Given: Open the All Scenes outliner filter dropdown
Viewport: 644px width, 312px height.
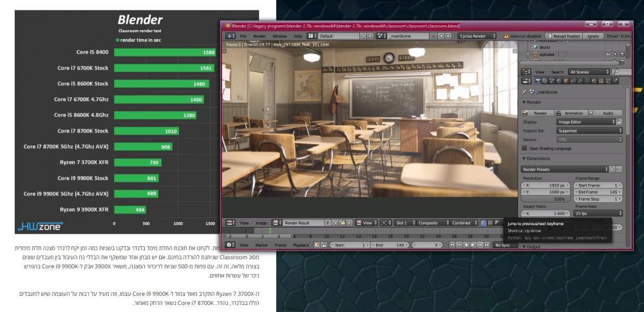Looking at the screenshot, I should pyautogui.click(x=589, y=72).
